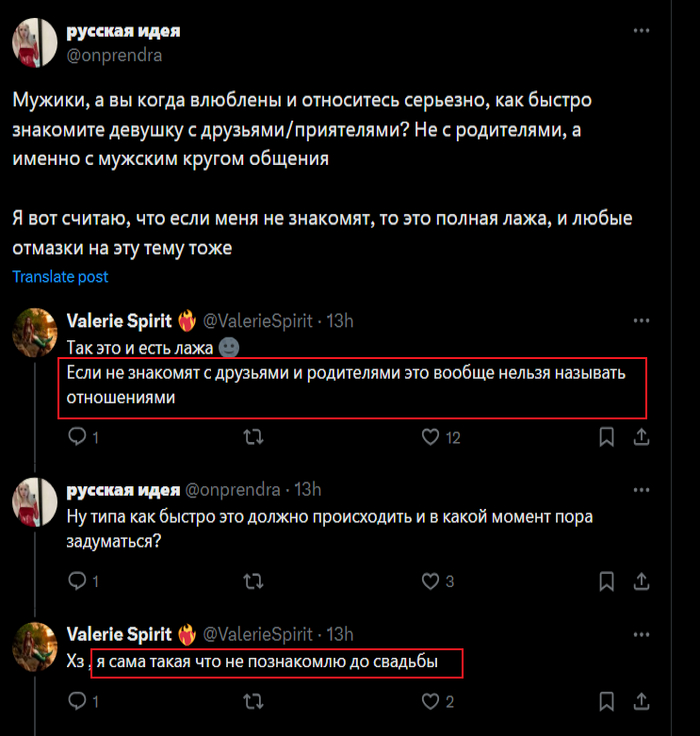Open more options on first Valerie Spirit reply

(x=641, y=321)
